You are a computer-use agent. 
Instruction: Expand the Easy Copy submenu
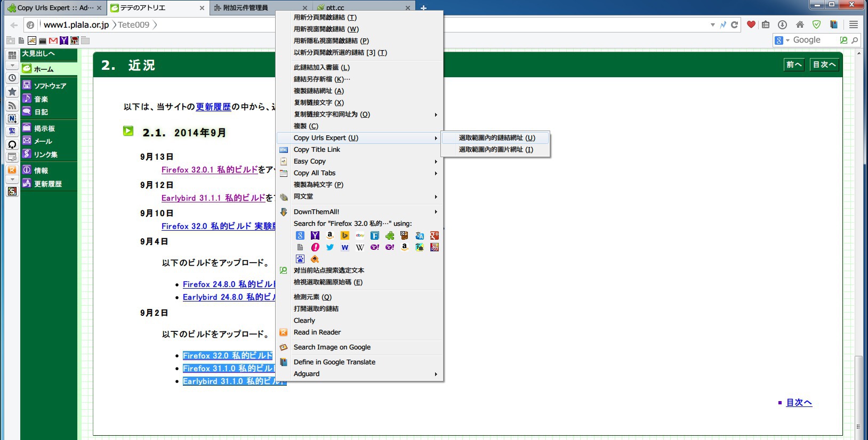tap(360, 161)
